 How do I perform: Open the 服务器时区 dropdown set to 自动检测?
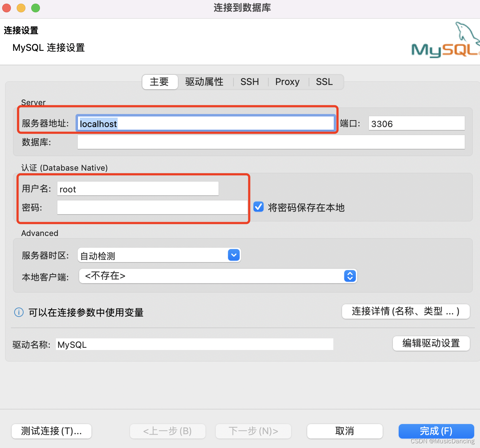[156, 255]
